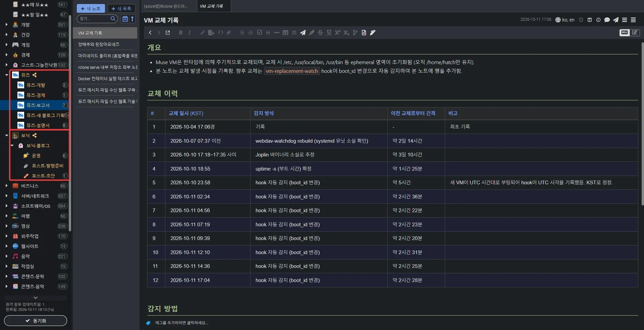Image resolution: width=644 pixels, height=330 pixels.
Task: Open note Docker 컨테이너 실행 테스트
Action: pos(105,79)
